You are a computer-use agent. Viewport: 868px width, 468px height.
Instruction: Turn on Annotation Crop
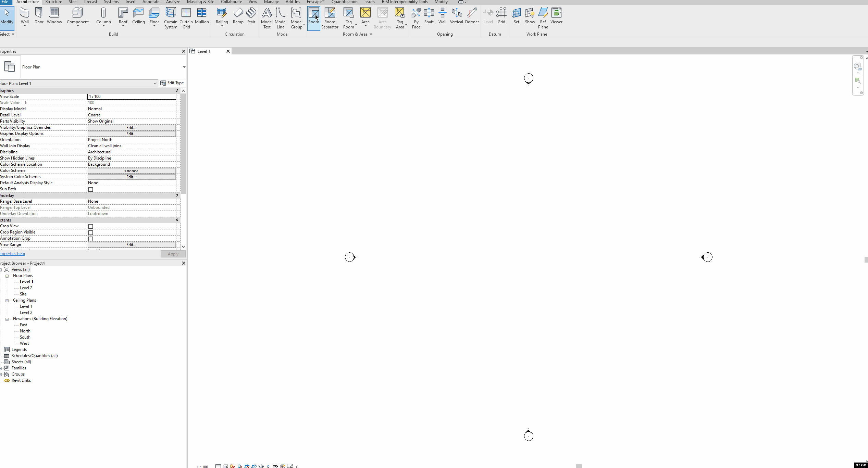[x=90, y=239]
